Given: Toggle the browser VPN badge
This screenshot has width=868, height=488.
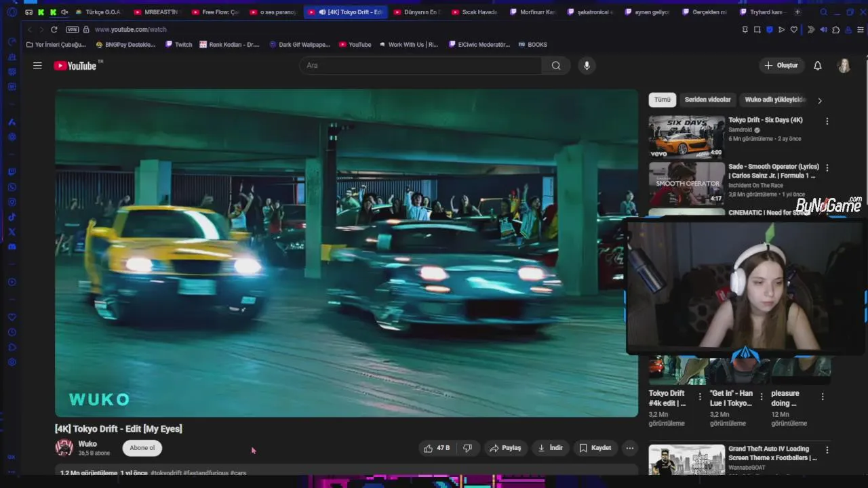Looking at the screenshot, I should click(73, 30).
